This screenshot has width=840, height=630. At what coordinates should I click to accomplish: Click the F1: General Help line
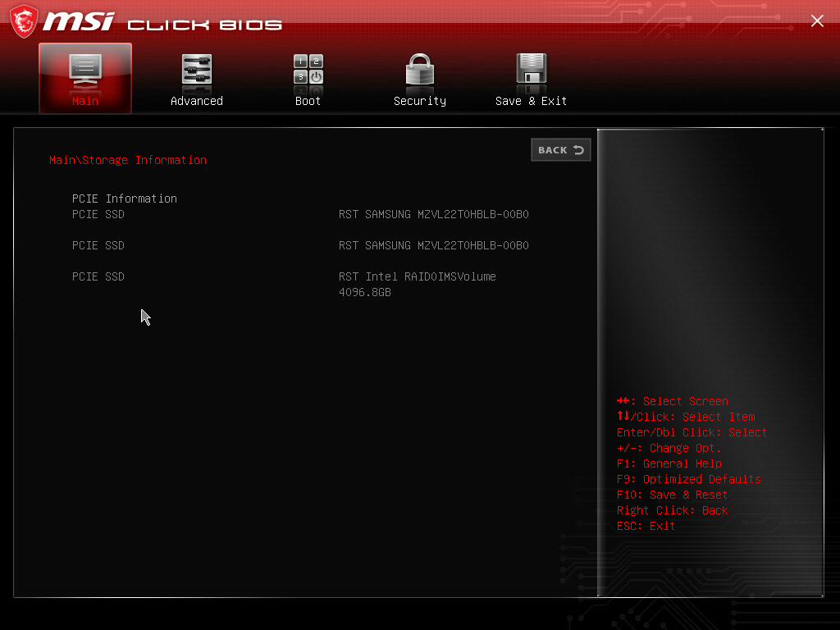click(x=669, y=463)
